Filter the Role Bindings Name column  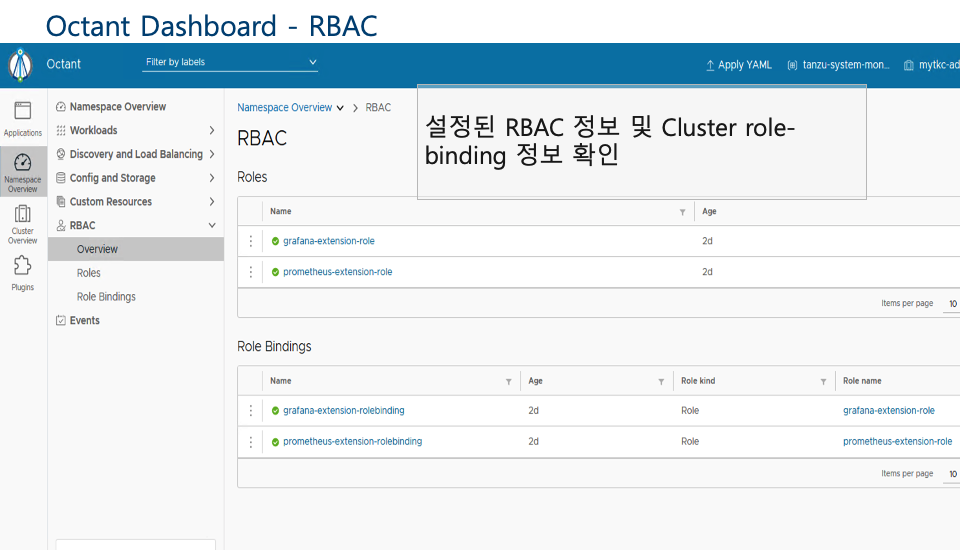(x=508, y=382)
